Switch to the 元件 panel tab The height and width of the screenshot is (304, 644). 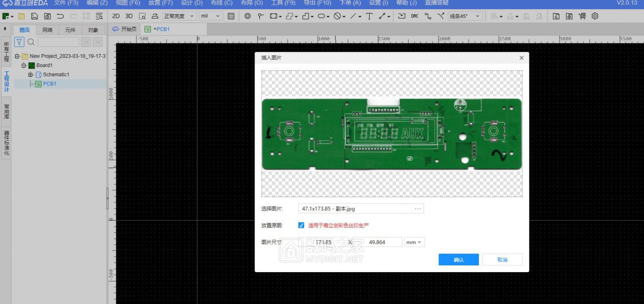tap(70, 30)
